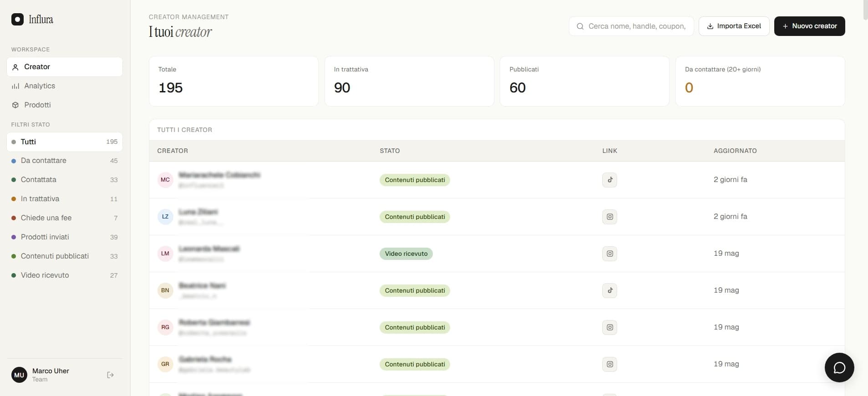This screenshot has width=868, height=396.
Task: Click the STATO column header
Action: coord(390,151)
